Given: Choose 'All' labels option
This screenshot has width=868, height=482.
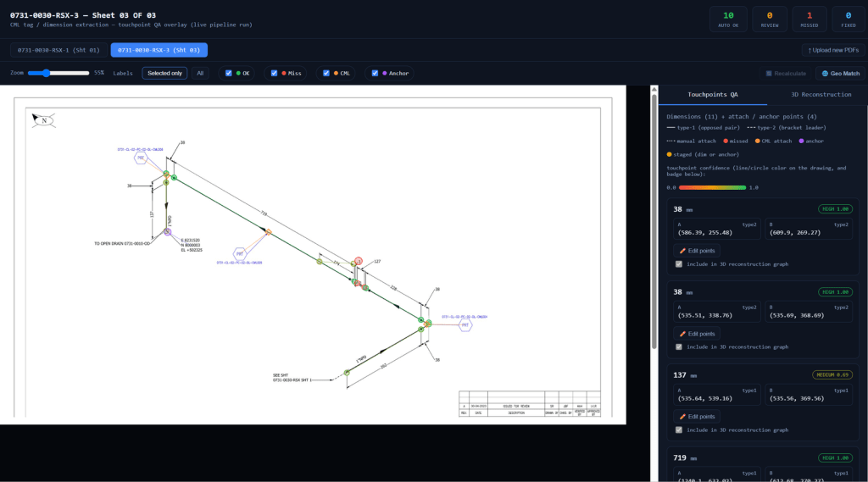Looking at the screenshot, I should (x=200, y=73).
